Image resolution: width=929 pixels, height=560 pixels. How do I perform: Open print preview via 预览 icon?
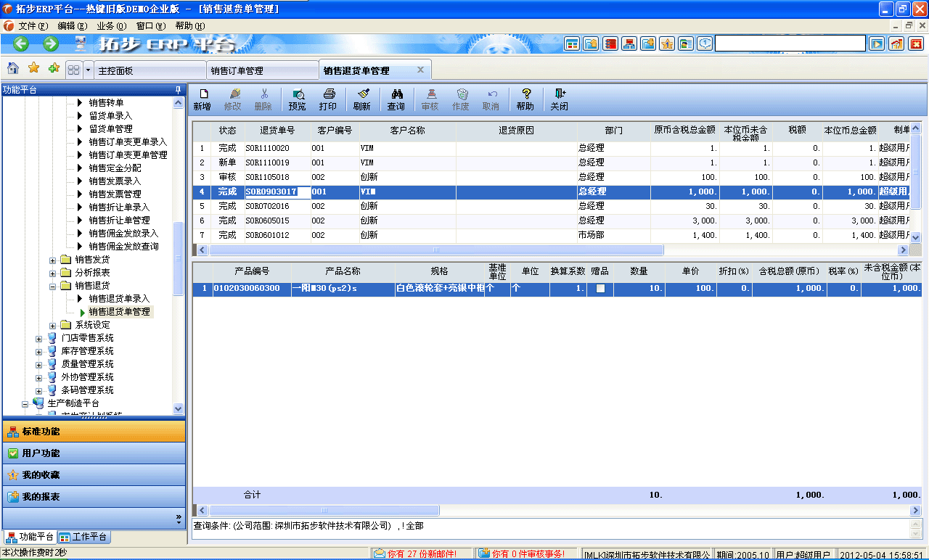[x=298, y=99]
